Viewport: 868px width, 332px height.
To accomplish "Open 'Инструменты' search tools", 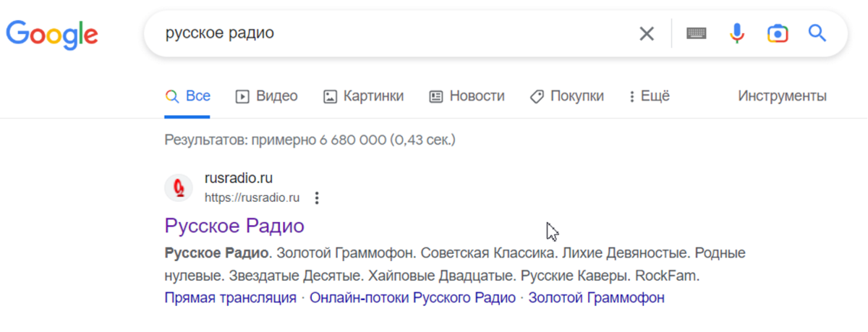I will point(782,95).
